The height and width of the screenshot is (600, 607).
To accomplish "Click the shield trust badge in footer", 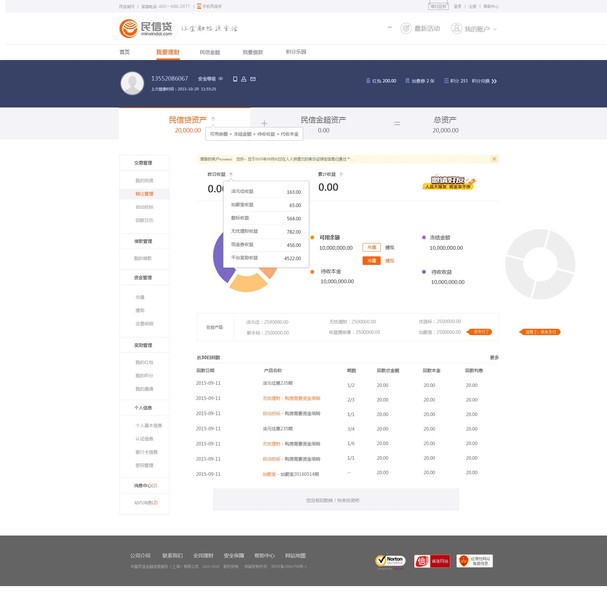I will [475, 561].
